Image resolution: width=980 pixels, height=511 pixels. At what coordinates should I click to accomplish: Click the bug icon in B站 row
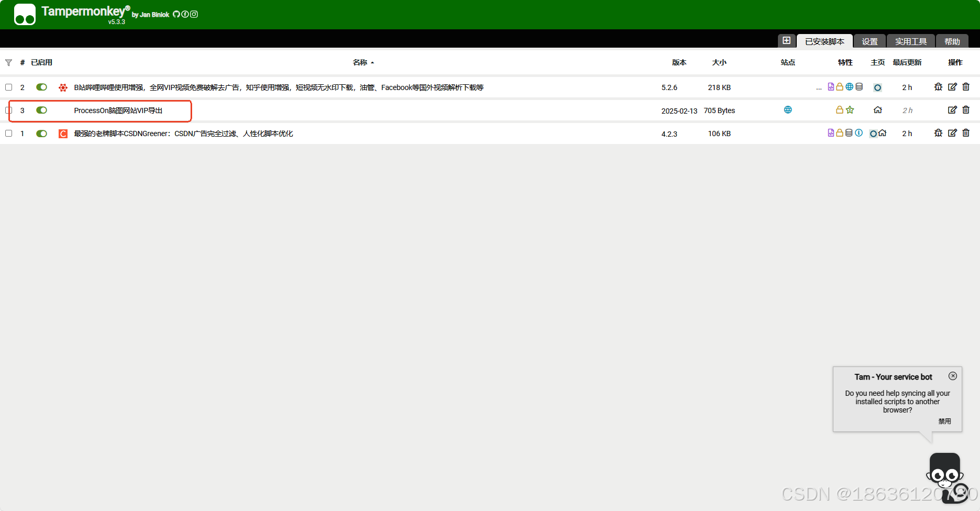point(938,87)
